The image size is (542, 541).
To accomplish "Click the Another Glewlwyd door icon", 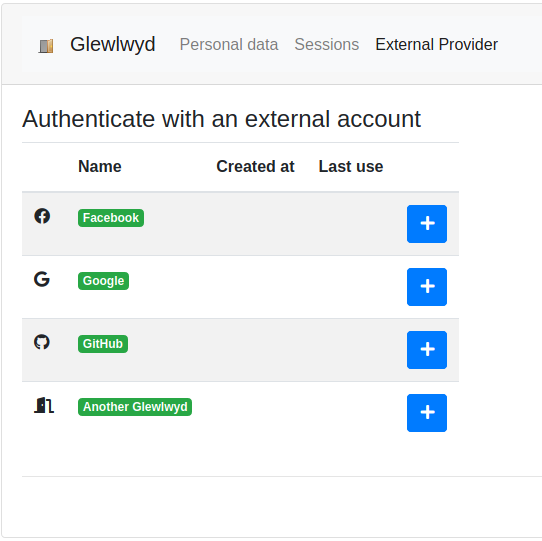I will click(44, 405).
